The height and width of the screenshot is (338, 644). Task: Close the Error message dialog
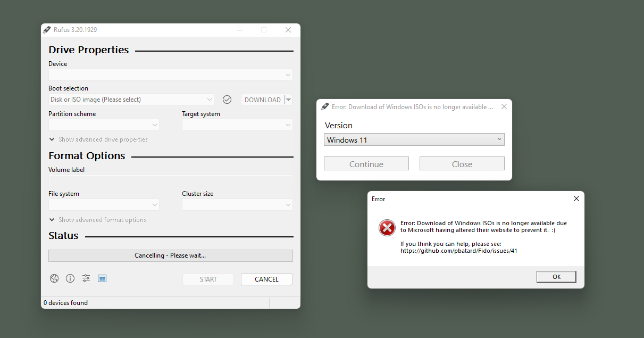coord(576,199)
